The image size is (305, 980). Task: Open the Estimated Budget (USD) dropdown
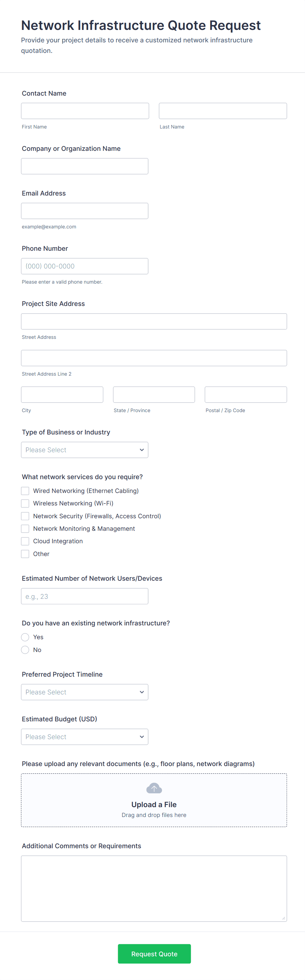pos(84,737)
